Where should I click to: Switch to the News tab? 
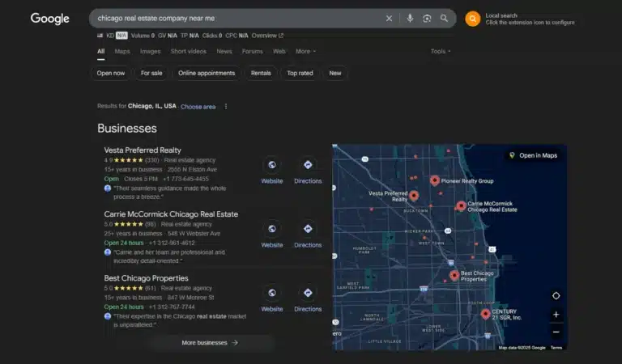(224, 51)
